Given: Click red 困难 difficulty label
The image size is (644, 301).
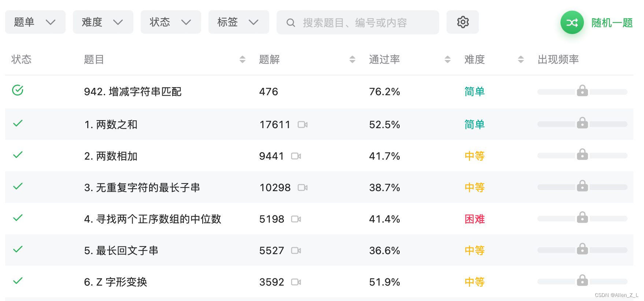Looking at the screenshot, I should pos(474,219).
